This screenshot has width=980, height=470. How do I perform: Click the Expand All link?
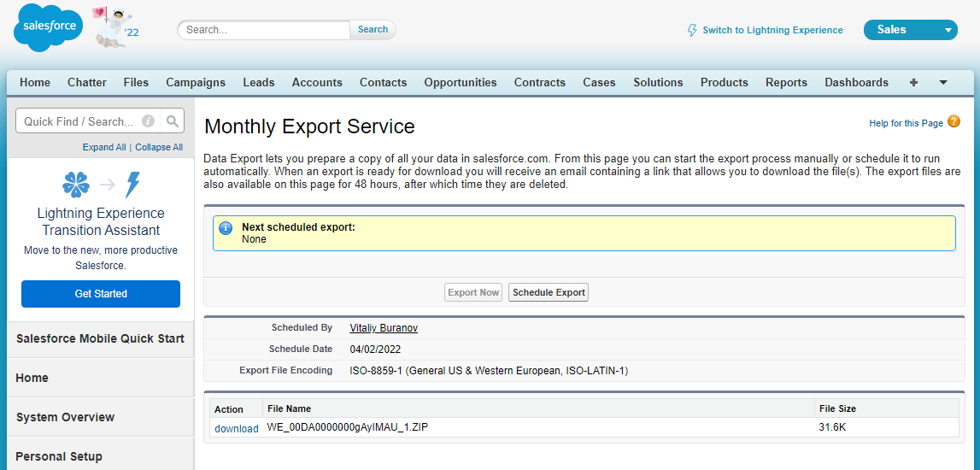[104, 148]
